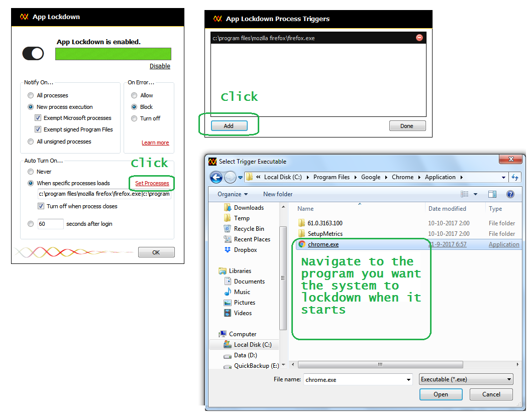
Task: Open Recent Places in navigation pane
Action: [x=252, y=239]
